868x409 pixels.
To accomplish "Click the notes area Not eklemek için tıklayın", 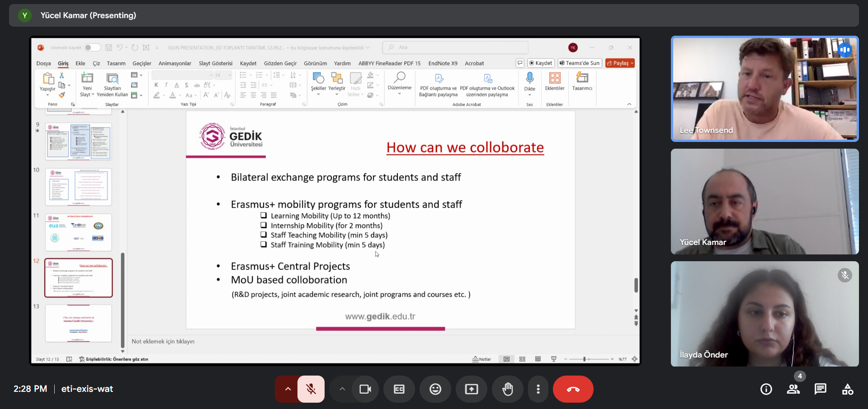I will point(163,342).
